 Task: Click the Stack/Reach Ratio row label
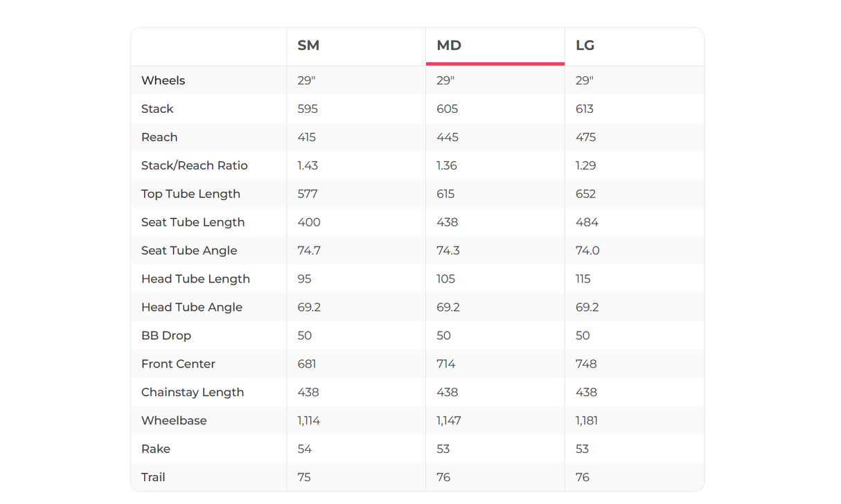click(194, 165)
